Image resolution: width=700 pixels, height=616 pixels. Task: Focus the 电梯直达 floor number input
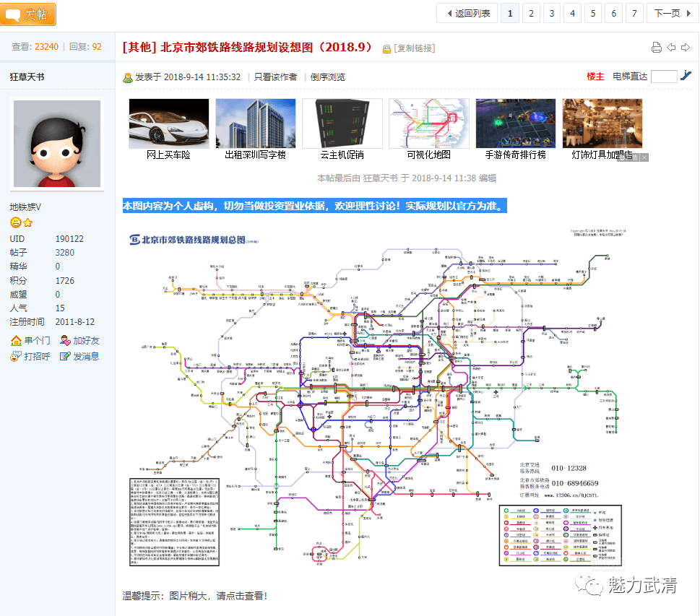point(664,77)
